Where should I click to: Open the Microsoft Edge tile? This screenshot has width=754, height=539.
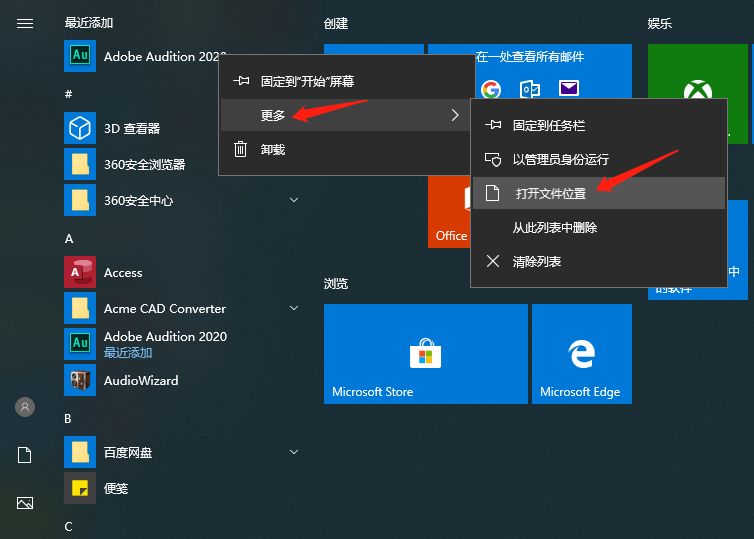(x=582, y=353)
